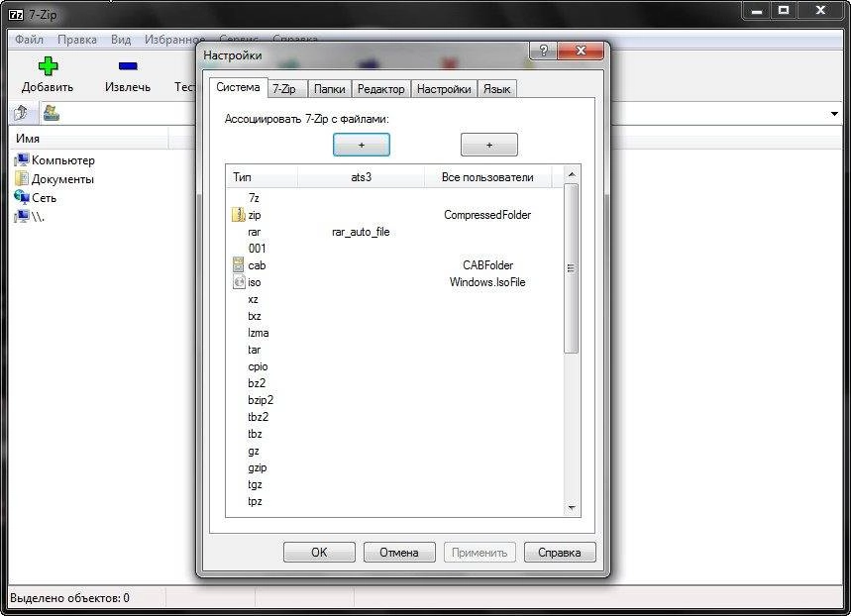This screenshot has height=616, width=851.
Task: Select the tgz file type row
Action: pos(395,484)
